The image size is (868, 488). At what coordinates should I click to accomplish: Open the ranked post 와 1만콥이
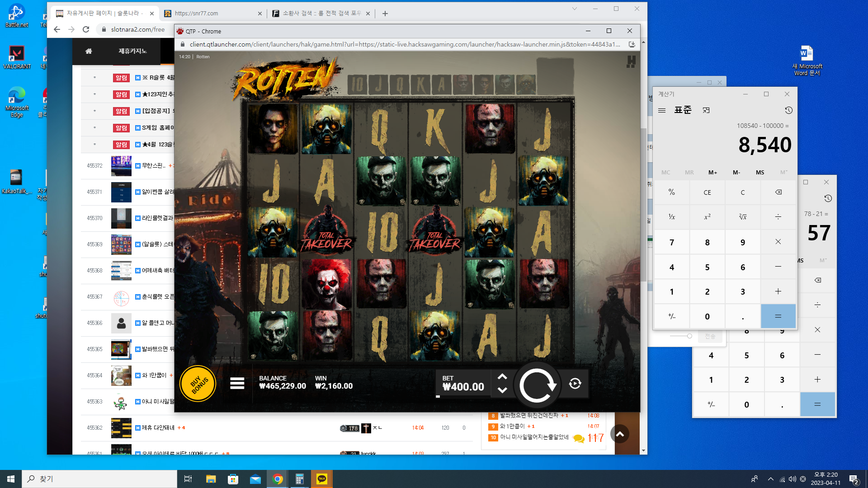pos(512,426)
